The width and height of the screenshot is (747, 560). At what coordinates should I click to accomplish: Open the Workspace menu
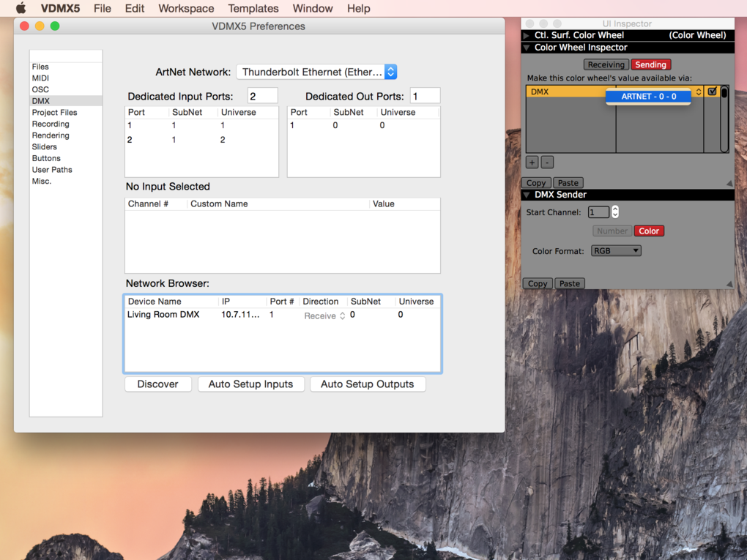coord(186,8)
